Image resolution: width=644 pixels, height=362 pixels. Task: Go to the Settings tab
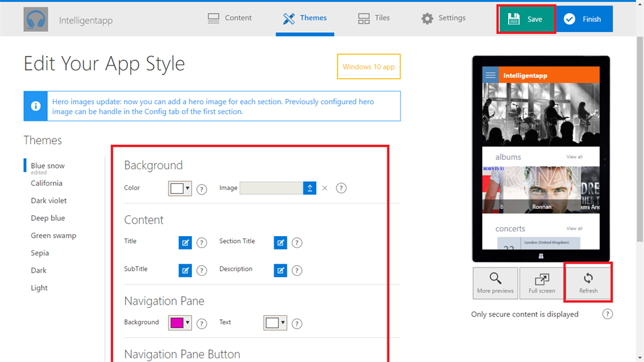[443, 18]
